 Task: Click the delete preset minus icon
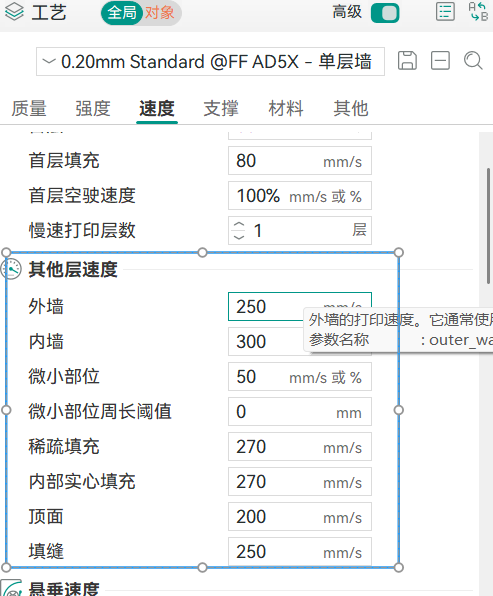tap(440, 61)
